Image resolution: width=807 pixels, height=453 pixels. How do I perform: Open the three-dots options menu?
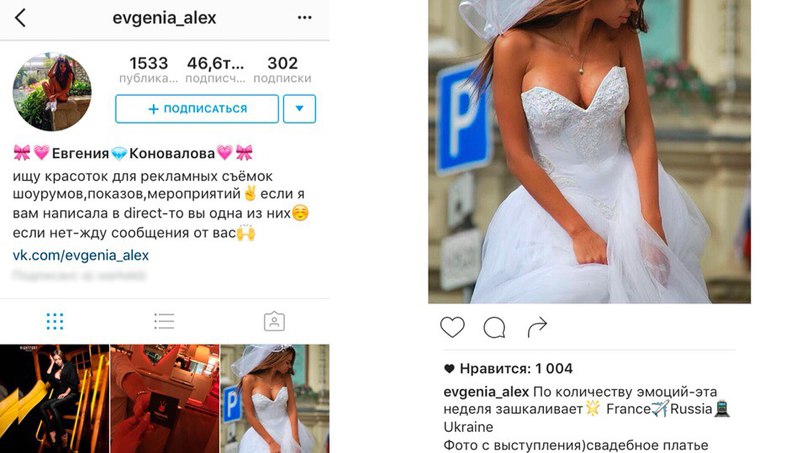(305, 18)
